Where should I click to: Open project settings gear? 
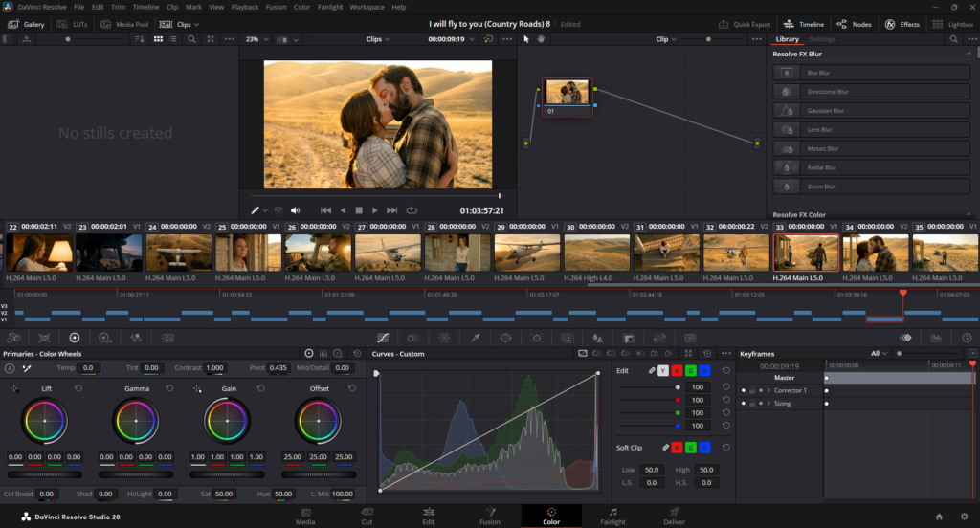[965, 517]
